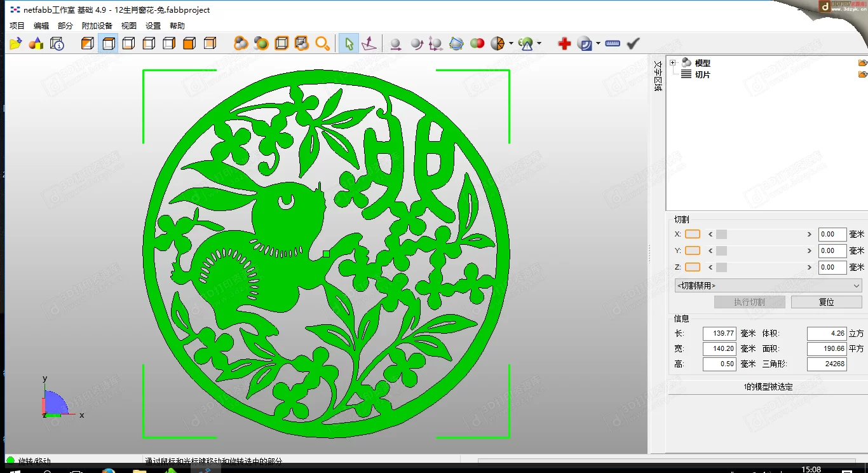Click the open project folder icon

click(x=16, y=43)
